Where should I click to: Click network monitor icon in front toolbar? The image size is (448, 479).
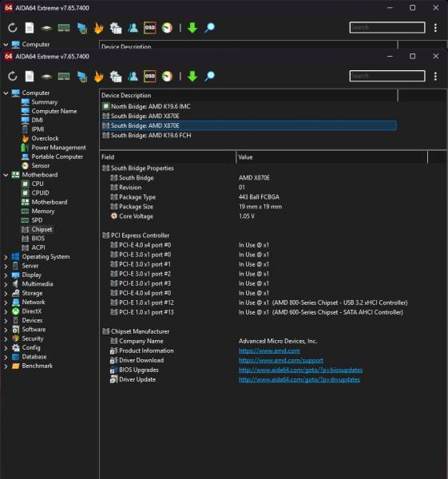click(81, 77)
